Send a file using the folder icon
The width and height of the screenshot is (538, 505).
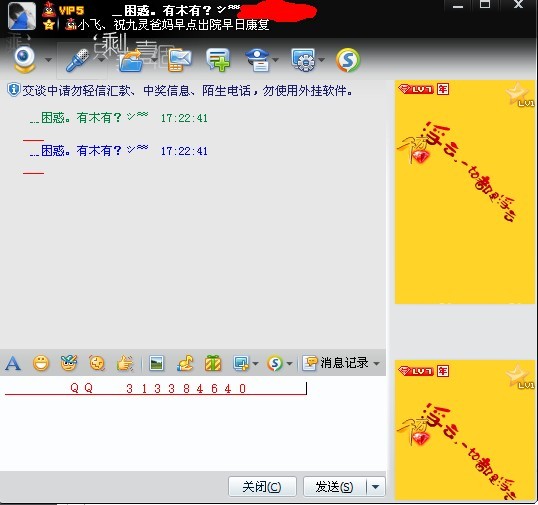(131, 60)
